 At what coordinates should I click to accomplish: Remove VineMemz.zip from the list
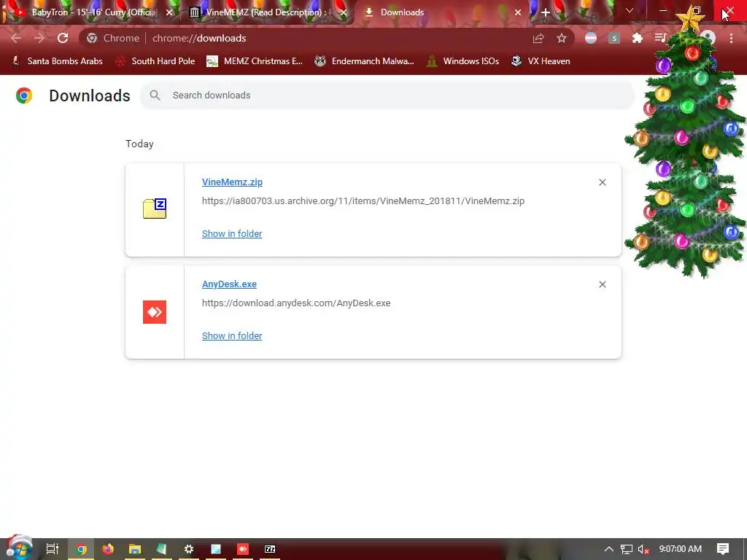tap(602, 182)
